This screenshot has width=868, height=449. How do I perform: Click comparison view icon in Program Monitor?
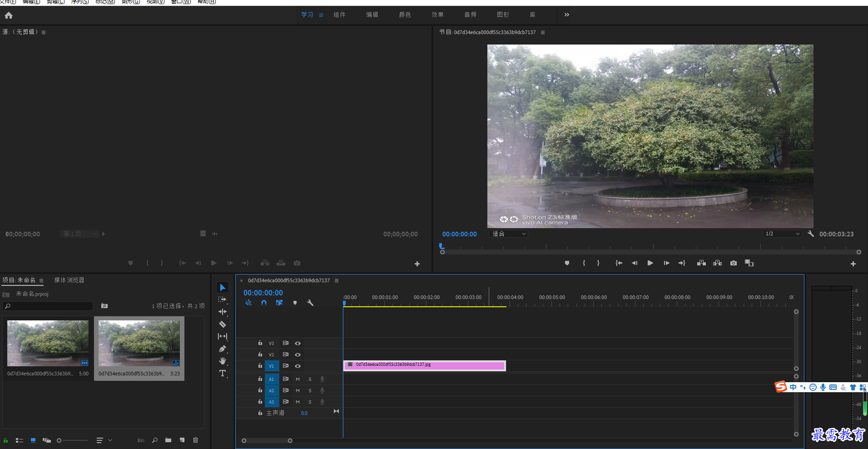749,263
